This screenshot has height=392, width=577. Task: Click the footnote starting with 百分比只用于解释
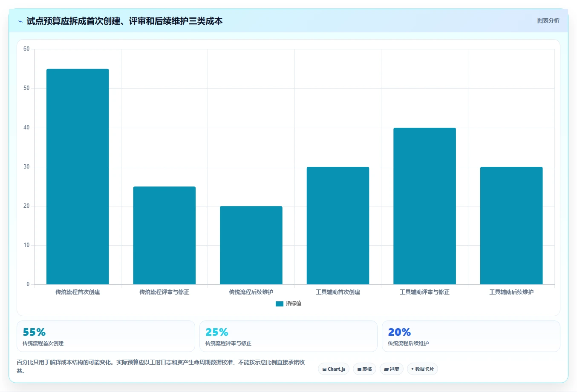click(x=161, y=366)
